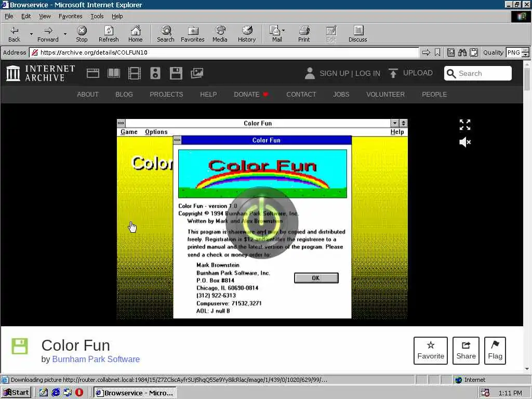Open the Back history dropdown arrow
The height and width of the screenshot is (399, 532).
click(x=31, y=34)
